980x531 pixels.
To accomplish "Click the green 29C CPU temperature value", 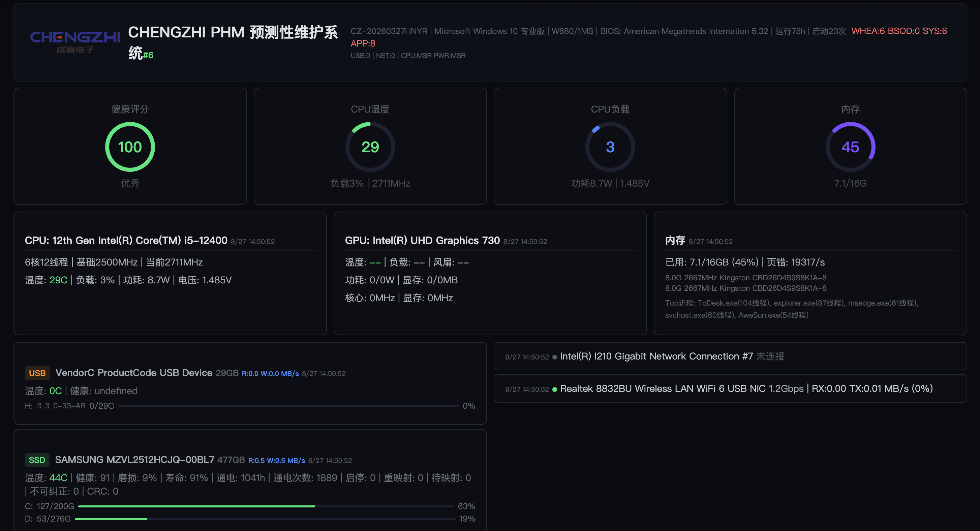I will pos(58,280).
